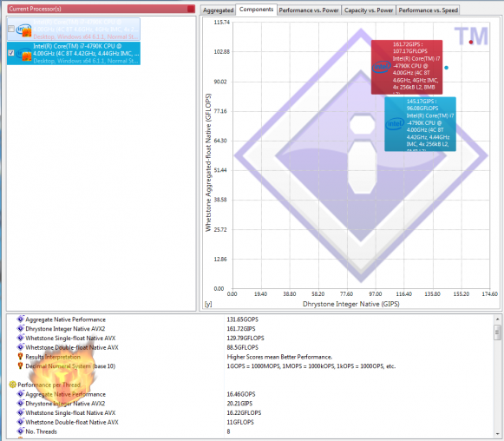Open the Performance vs. Speed tab
Image resolution: width=504 pixels, height=441 pixels.
coord(428,10)
